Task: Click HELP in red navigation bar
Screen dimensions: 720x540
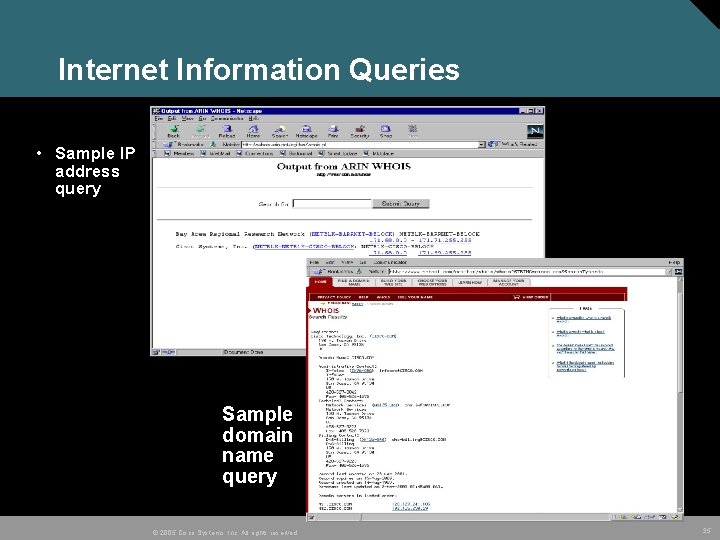Action: (x=364, y=297)
